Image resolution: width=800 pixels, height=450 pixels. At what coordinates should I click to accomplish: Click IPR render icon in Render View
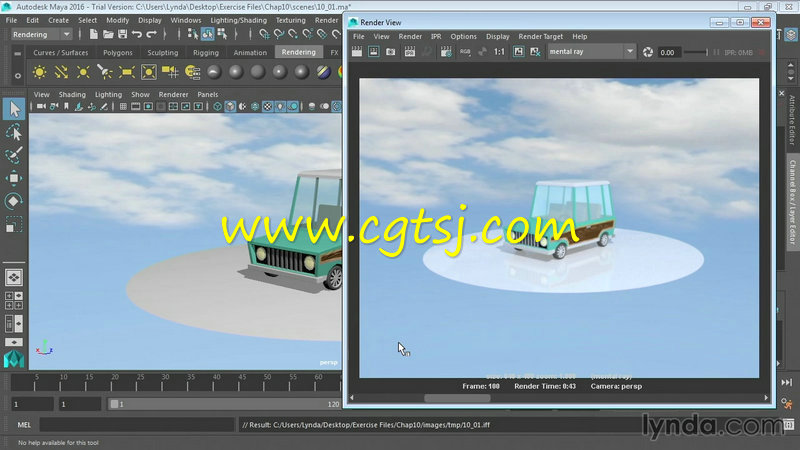pyautogui.click(x=410, y=52)
